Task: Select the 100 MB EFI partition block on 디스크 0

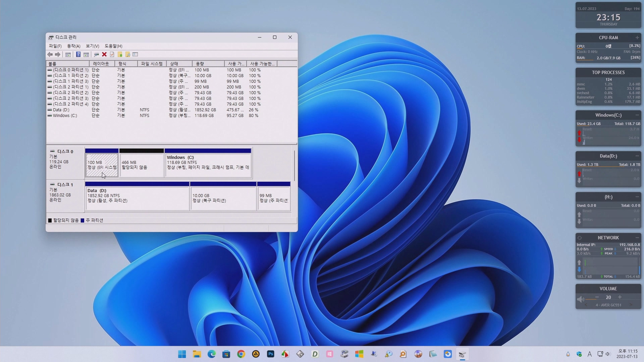Action: (102, 163)
